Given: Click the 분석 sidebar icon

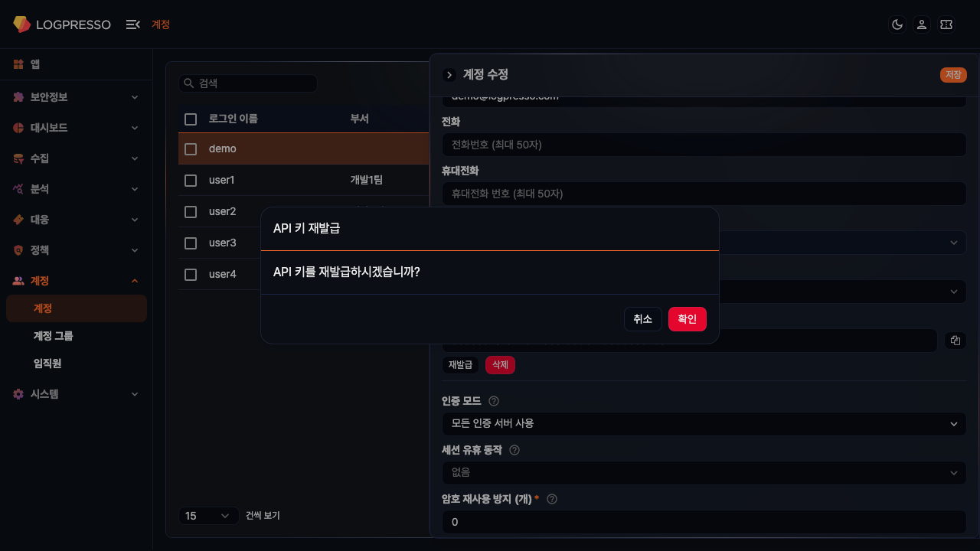Looking at the screenshot, I should [x=18, y=189].
